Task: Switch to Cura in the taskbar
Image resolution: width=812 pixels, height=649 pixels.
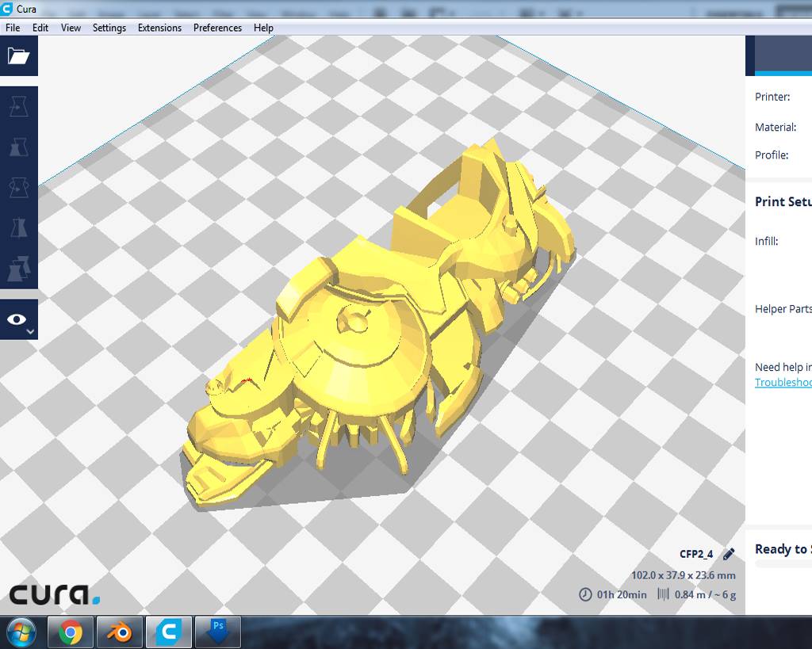Action: (x=169, y=632)
